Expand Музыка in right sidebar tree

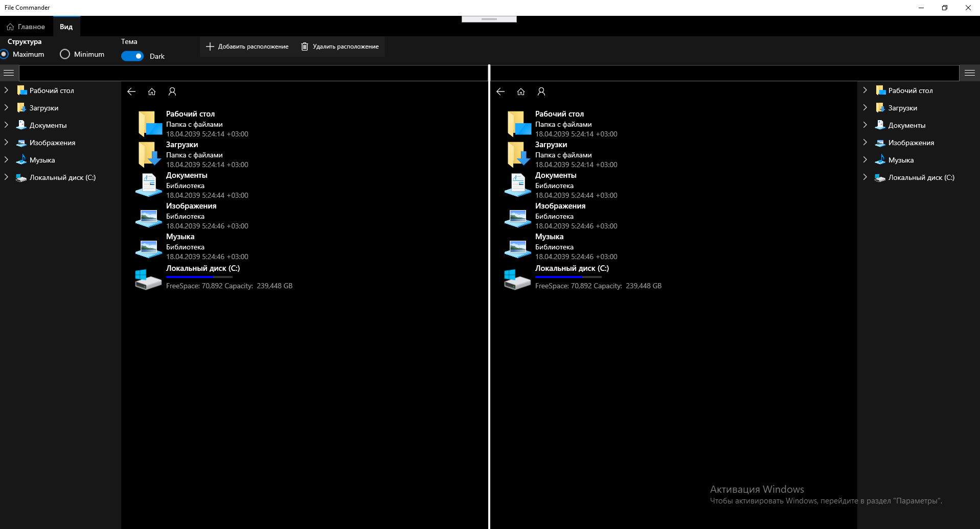click(x=865, y=159)
